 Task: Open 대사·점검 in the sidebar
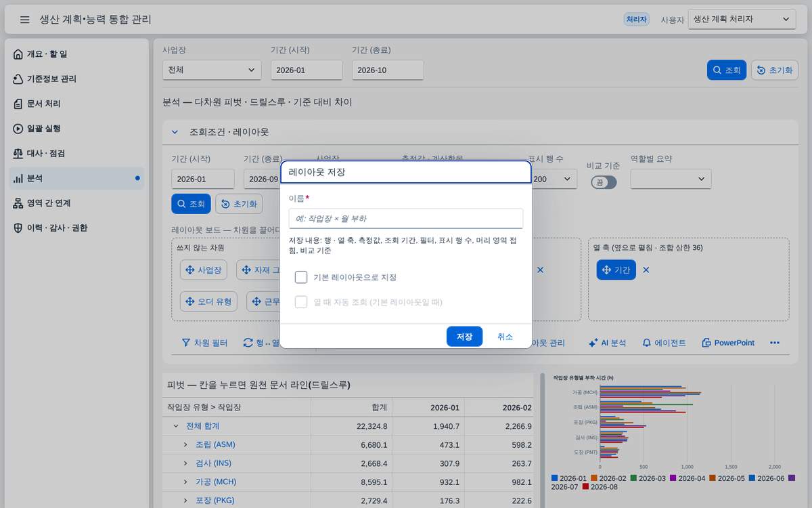coord(76,154)
